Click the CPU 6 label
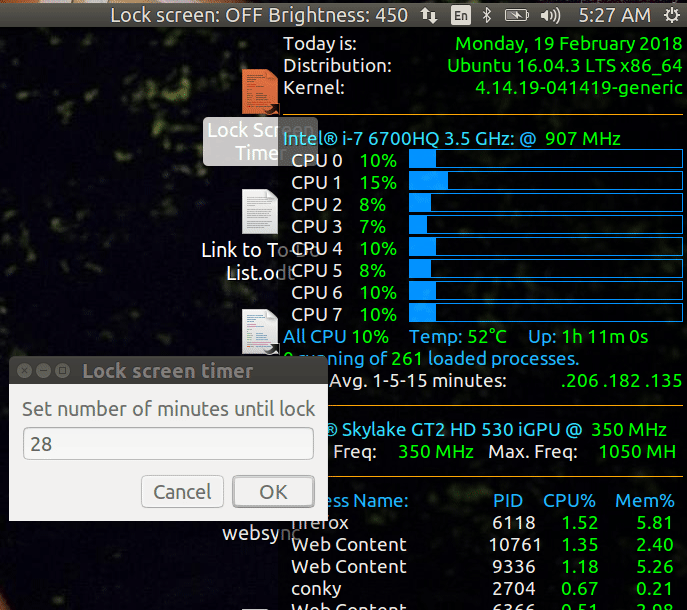 click(x=316, y=293)
